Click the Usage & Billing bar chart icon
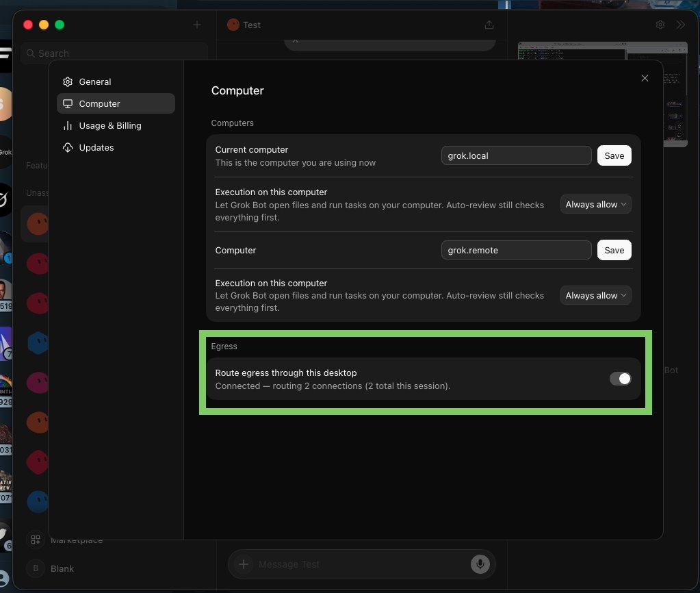700x593 pixels. coord(68,125)
